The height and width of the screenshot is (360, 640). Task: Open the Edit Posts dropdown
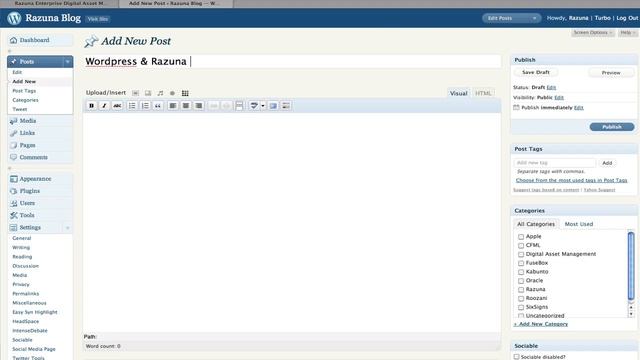[511, 18]
